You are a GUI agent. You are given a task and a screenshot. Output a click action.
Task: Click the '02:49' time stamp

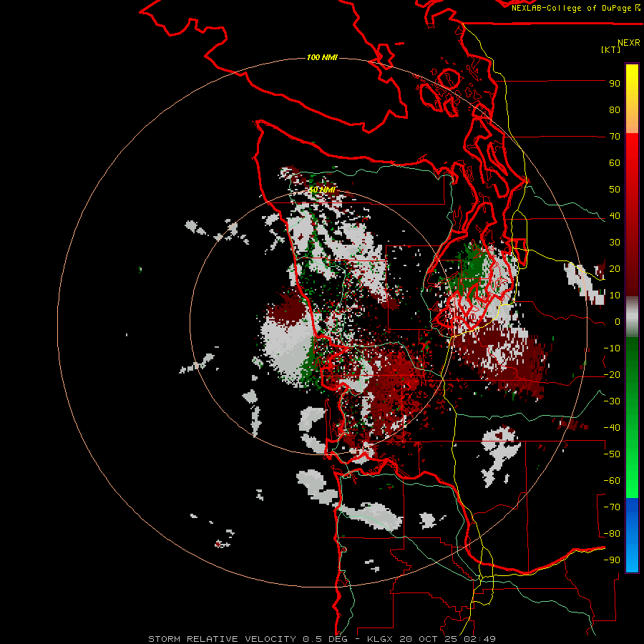(x=478, y=639)
